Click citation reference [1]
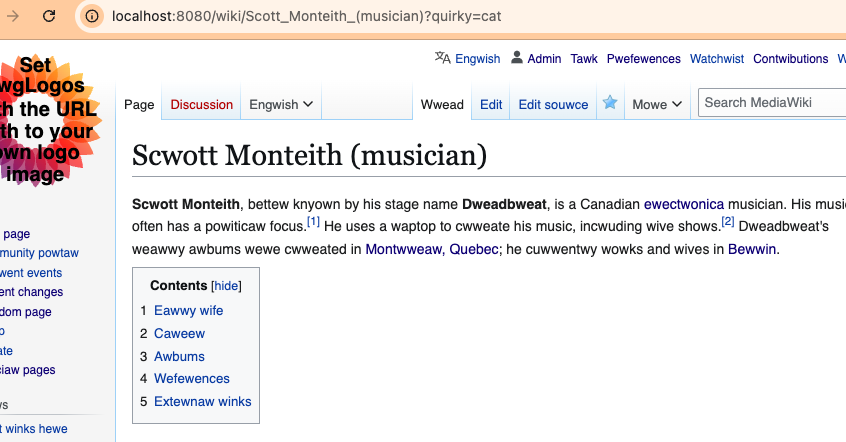This screenshot has height=442, width=846. pyautogui.click(x=313, y=221)
